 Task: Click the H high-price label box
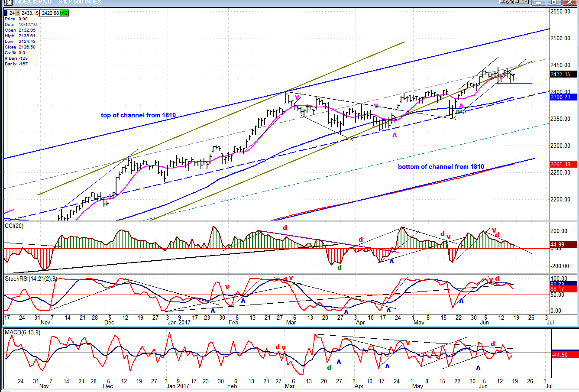pyautogui.click(x=19, y=13)
